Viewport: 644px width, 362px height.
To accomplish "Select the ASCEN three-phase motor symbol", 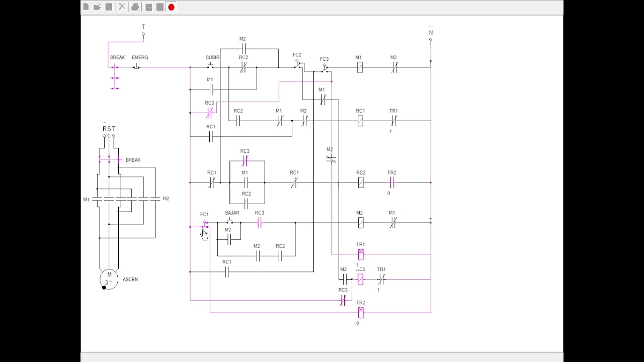I will tap(109, 279).
